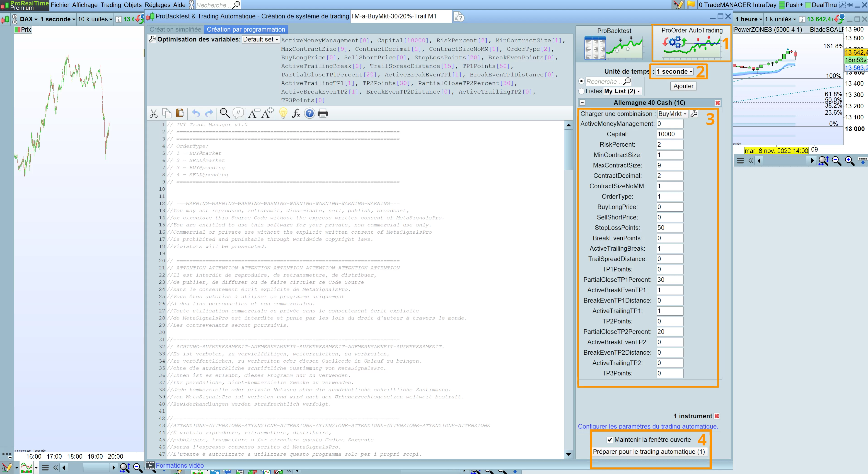Clear the 1 instrument list with red X
This screenshot has width=868, height=474.
click(x=717, y=416)
